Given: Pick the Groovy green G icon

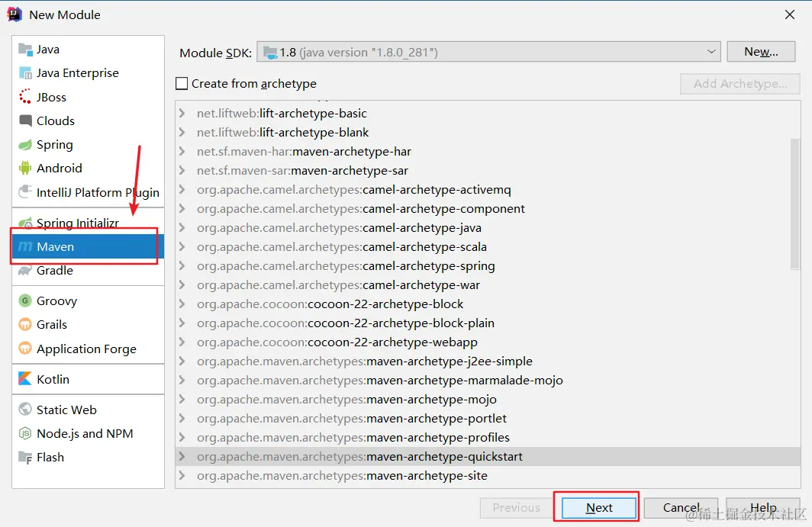Looking at the screenshot, I should pos(25,300).
